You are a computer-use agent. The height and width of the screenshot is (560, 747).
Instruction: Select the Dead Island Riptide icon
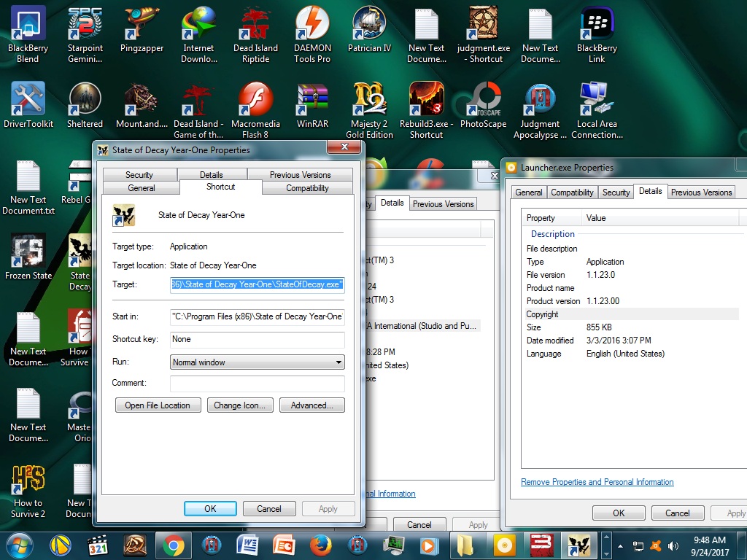[255, 35]
